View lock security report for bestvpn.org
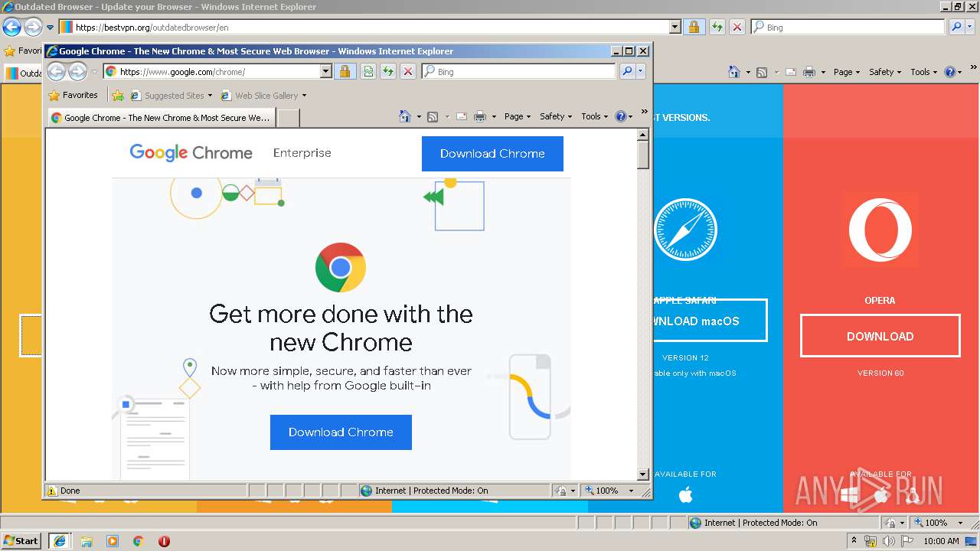This screenshot has width=980, height=551. point(694,28)
